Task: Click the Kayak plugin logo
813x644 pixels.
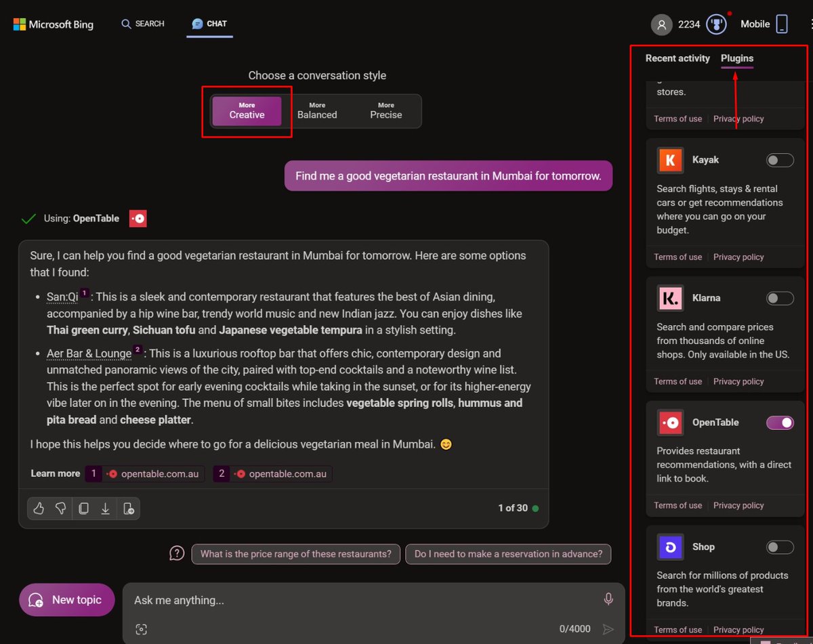Action: 671,160
